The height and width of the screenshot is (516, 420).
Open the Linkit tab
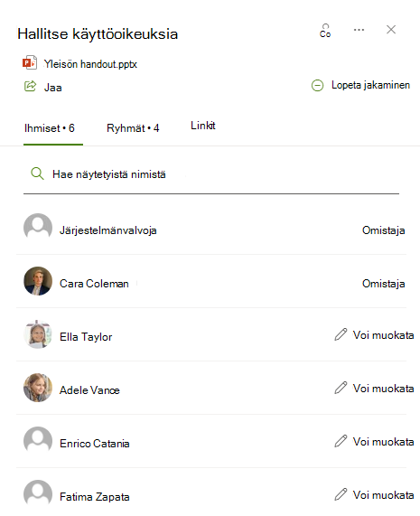click(x=203, y=126)
